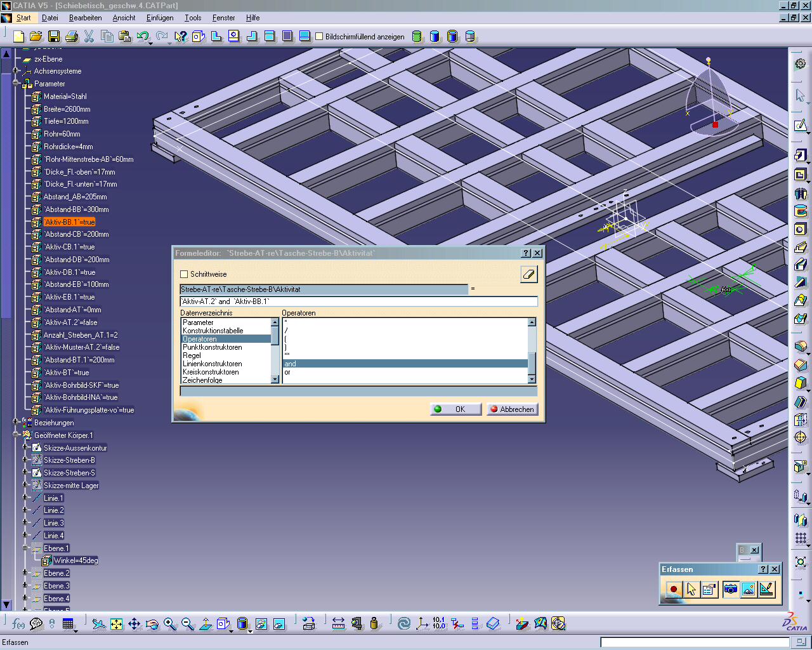Open the Einfügen menu
The image size is (812, 650).
(x=160, y=18)
